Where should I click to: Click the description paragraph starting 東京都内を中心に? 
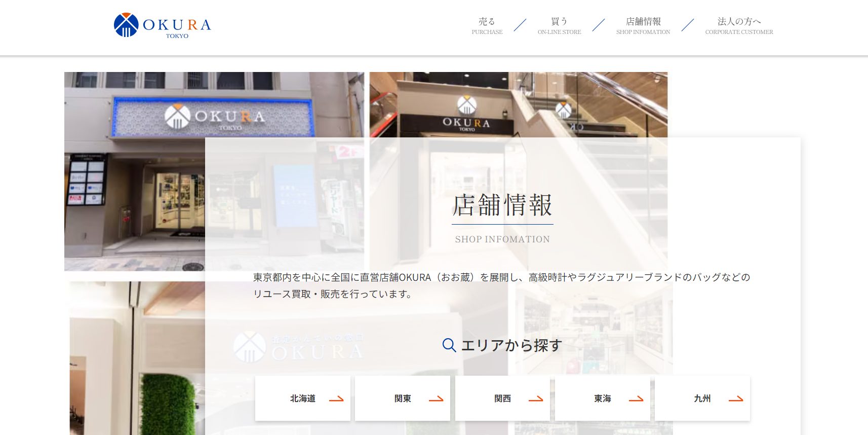501,285
